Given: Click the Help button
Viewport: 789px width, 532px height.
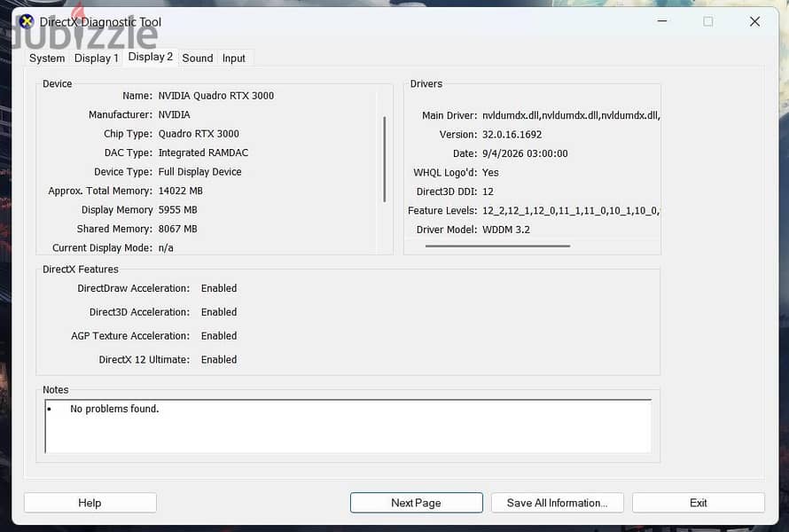Looking at the screenshot, I should [90, 503].
